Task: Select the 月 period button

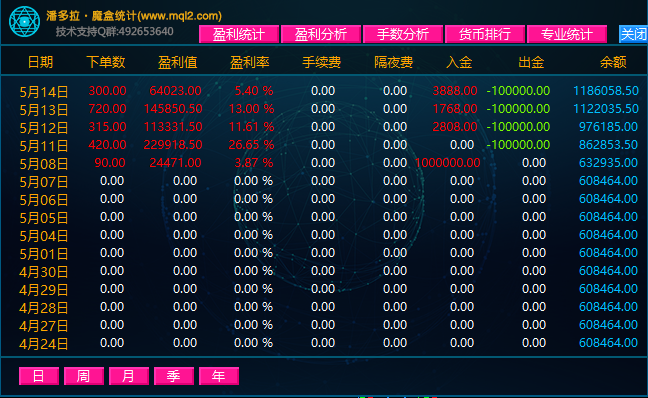Action: (x=129, y=376)
